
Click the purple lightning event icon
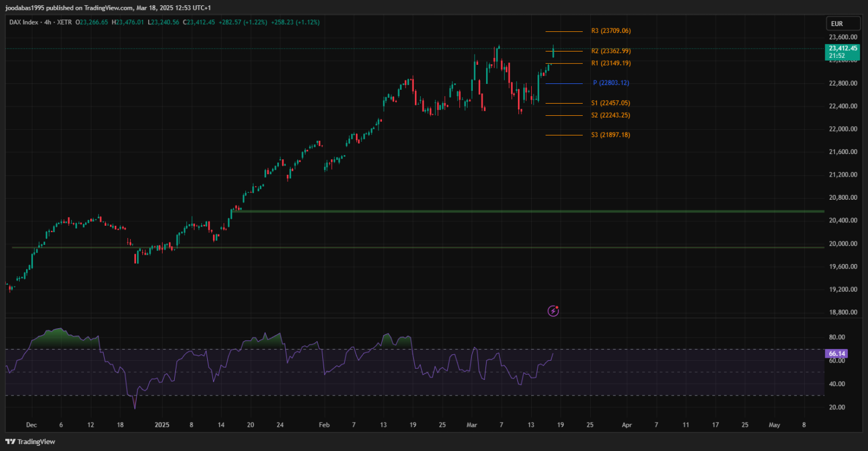tap(553, 311)
